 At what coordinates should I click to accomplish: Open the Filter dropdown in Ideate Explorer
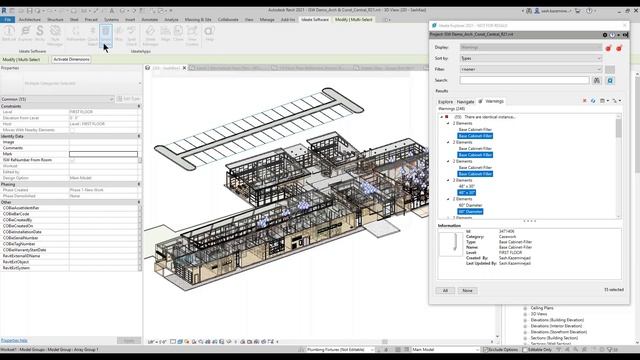click(531, 69)
